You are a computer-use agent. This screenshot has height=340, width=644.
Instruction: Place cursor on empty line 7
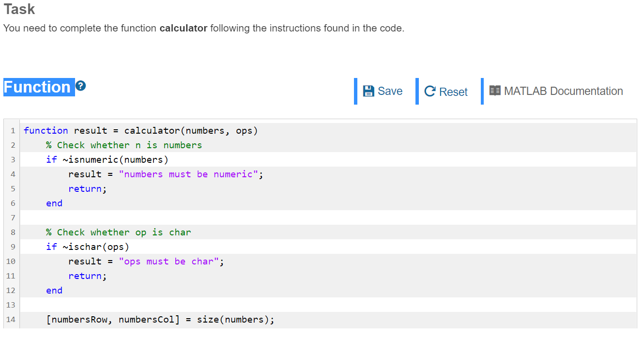(x=328, y=217)
